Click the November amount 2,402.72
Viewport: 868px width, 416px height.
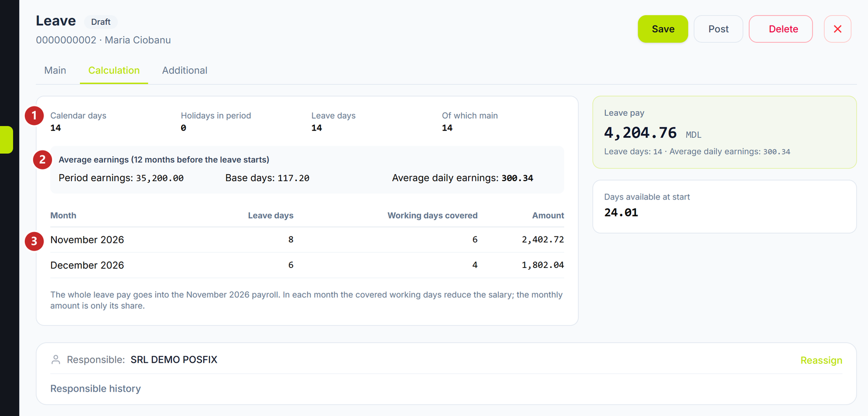click(x=542, y=240)
